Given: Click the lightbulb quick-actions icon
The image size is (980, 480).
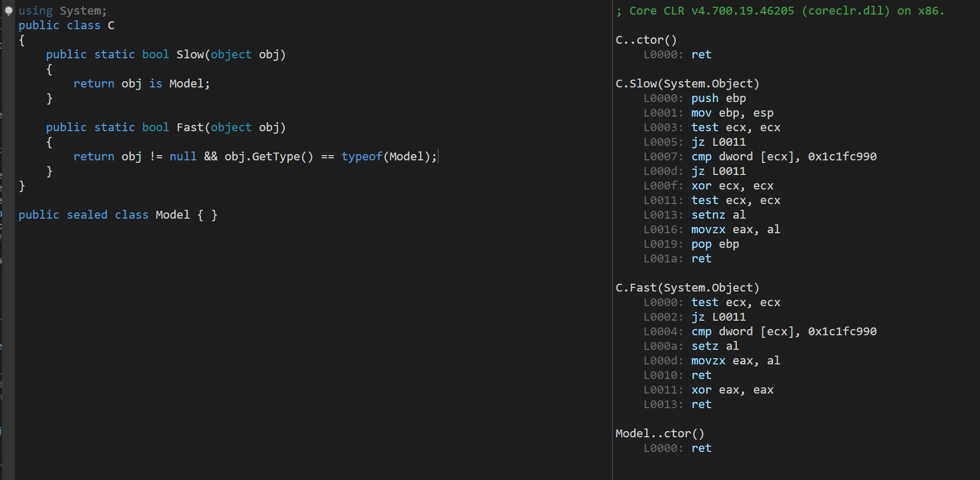Looking at the screenshot, I should pyautogui.click(x=8, y=10).
